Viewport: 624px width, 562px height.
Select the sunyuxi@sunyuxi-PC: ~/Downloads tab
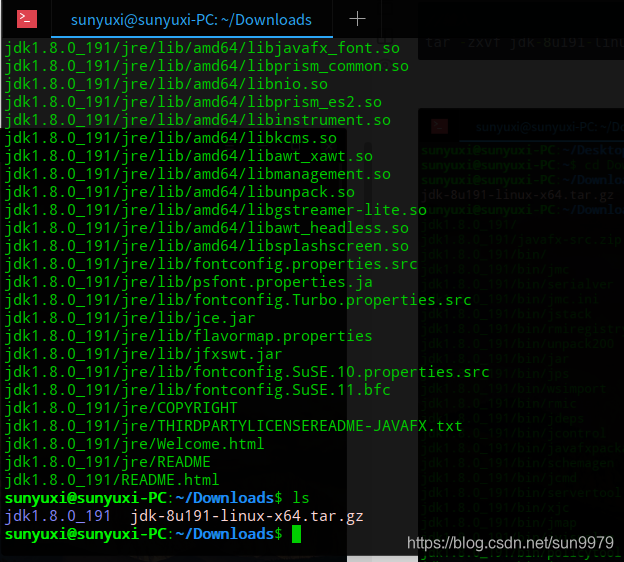point(191,20)
